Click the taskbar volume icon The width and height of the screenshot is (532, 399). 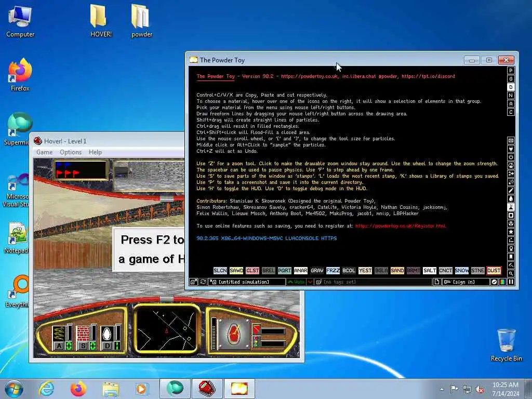[x=479, y=389]
